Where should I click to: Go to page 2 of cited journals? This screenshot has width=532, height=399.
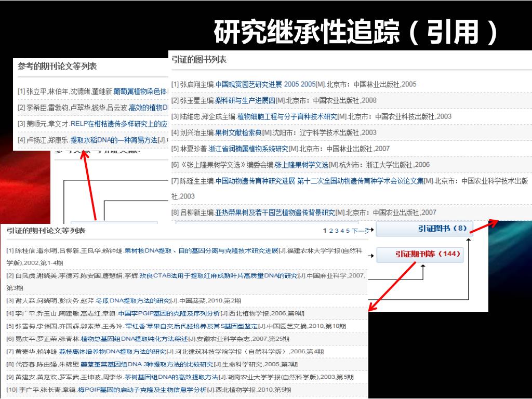[x=331, y=231]
